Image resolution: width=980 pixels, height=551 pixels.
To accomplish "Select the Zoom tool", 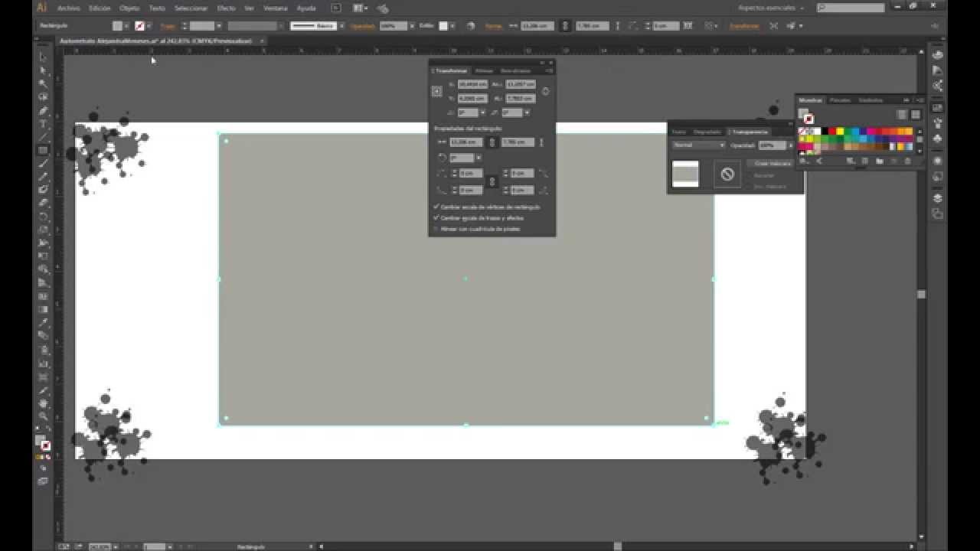I will 43,416.
